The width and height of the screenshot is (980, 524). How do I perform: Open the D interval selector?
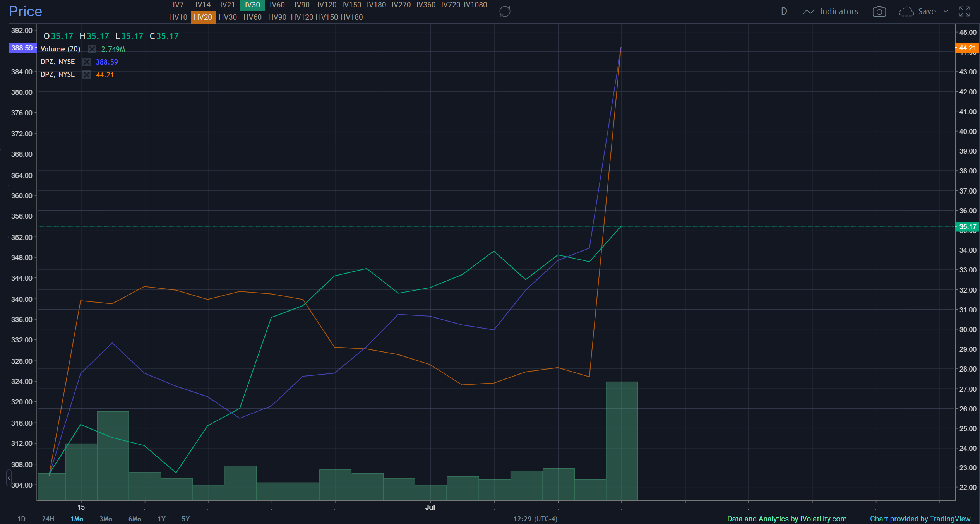coord(784,11)
